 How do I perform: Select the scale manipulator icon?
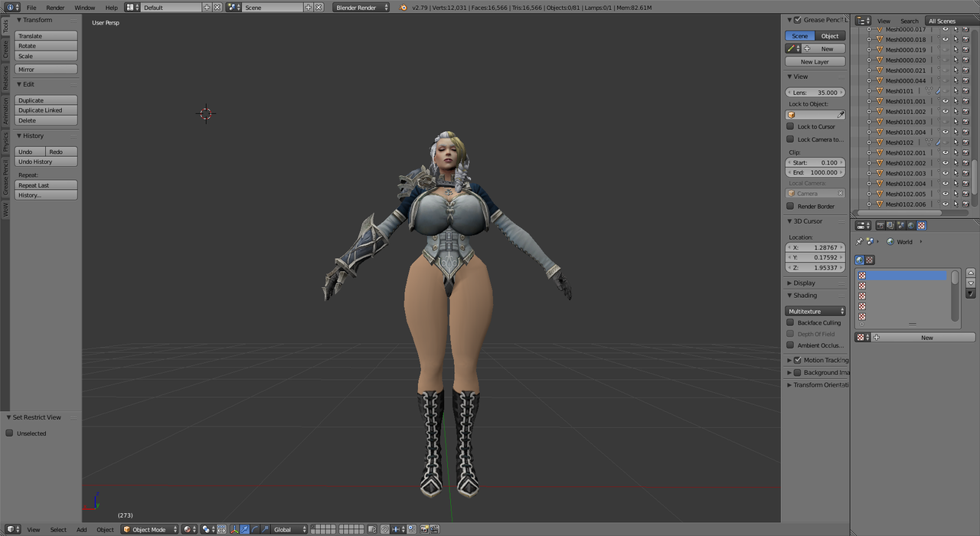(265, 529)
